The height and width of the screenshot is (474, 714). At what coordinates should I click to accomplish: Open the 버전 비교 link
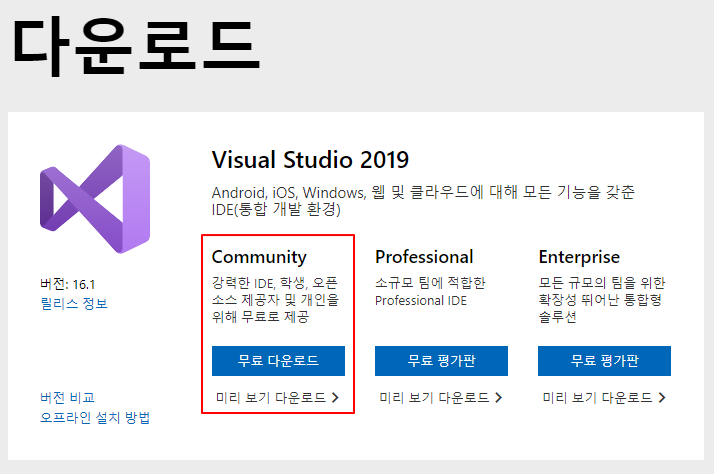click(67, 398)
